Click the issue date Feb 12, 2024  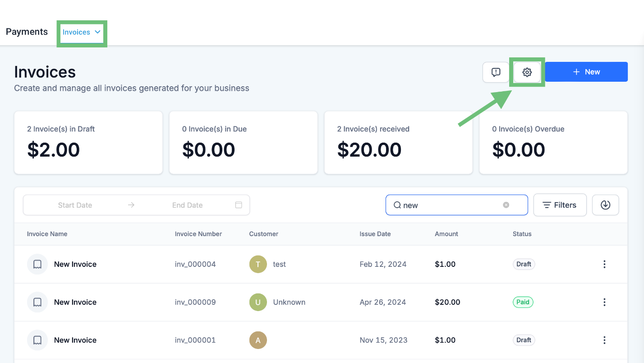pyautogui.click(x=383, y=264)
